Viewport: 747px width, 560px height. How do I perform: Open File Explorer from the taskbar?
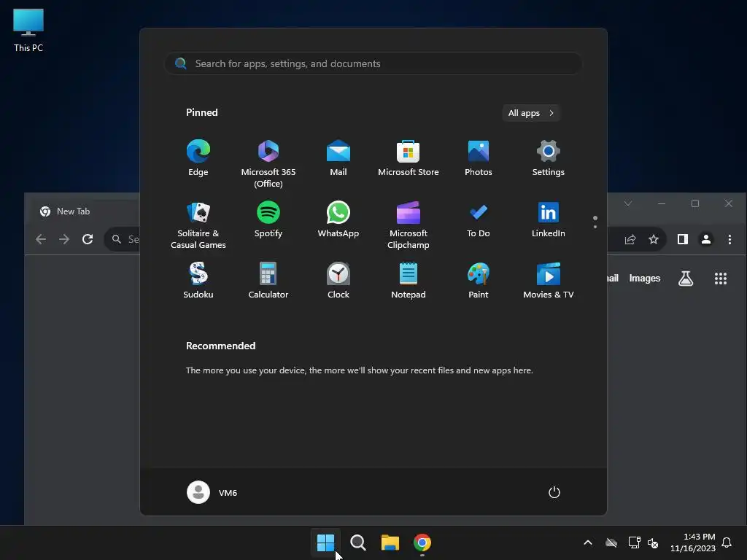tap(390, 542)
